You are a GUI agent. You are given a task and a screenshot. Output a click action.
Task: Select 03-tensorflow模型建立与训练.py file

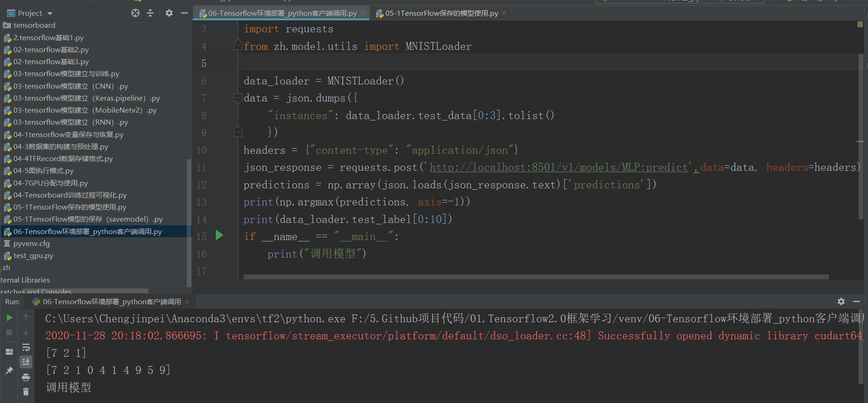(66, 74)
